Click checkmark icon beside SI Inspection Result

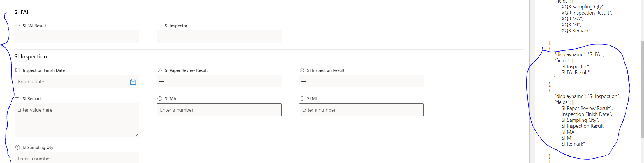click(x=302, y=70)
